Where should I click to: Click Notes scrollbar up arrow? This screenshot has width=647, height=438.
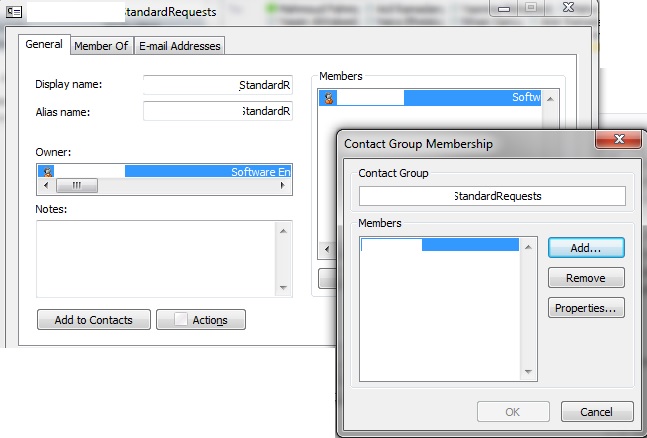pyautogui.click(x=283, y=231)
